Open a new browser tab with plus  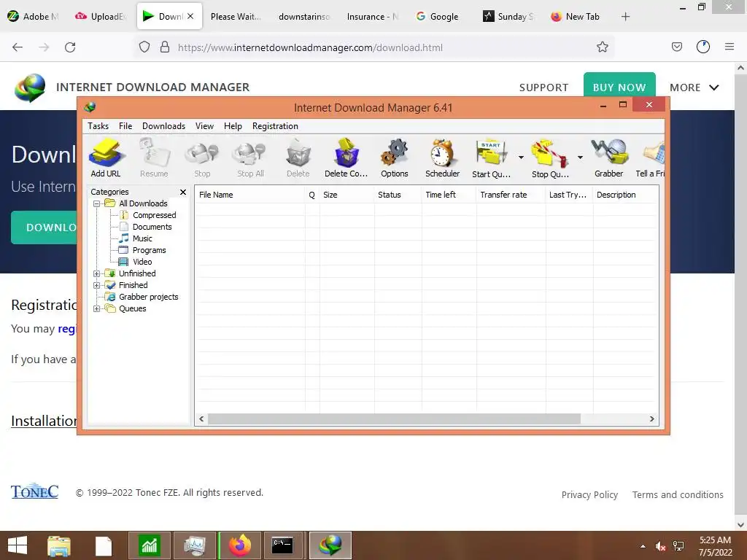tap(625, 17)
